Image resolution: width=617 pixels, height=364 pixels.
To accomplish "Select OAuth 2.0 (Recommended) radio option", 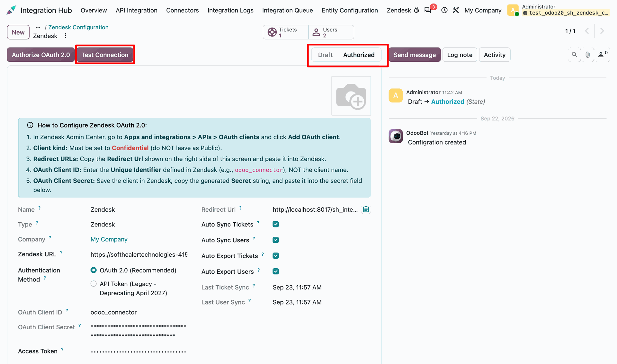I will coord(94,270).
